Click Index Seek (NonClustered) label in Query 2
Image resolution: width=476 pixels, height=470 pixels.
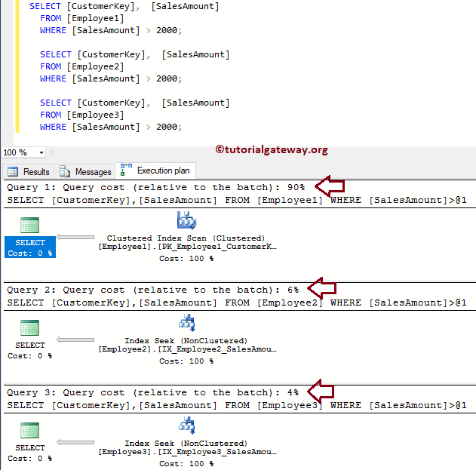186,341
